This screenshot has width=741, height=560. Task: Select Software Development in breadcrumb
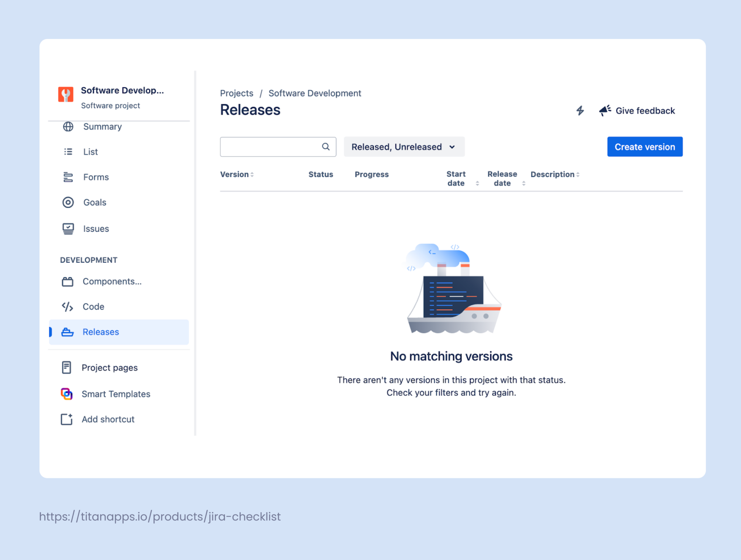click(314, 93)
